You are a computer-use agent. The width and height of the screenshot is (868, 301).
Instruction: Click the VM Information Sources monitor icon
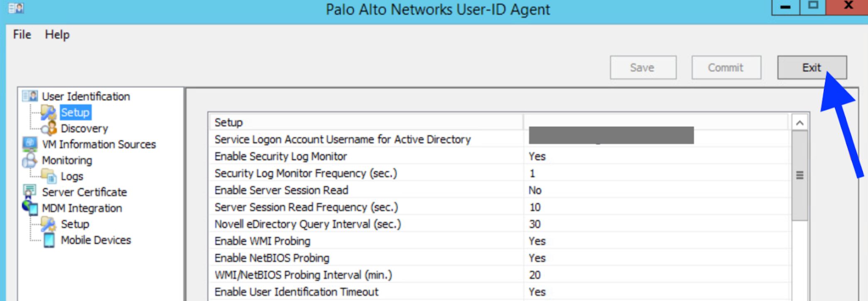tap(30, 144)
